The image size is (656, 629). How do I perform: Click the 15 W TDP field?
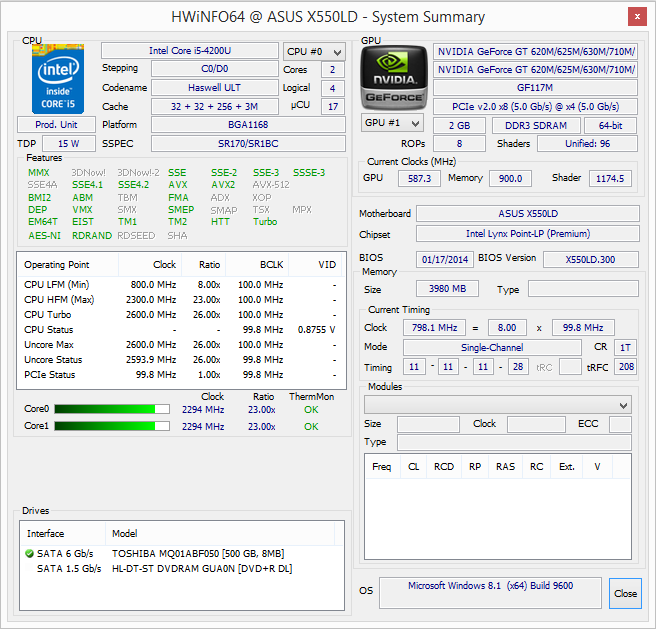[x=69, y=144]
